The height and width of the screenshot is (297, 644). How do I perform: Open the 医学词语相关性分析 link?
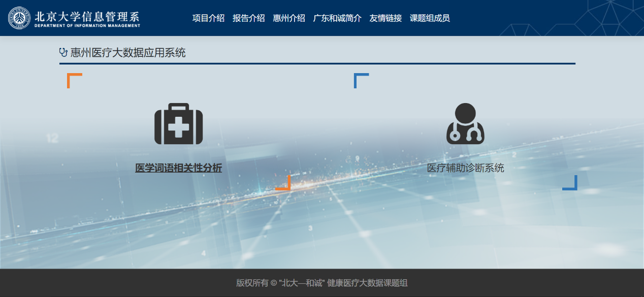click(x=178, y=168)
